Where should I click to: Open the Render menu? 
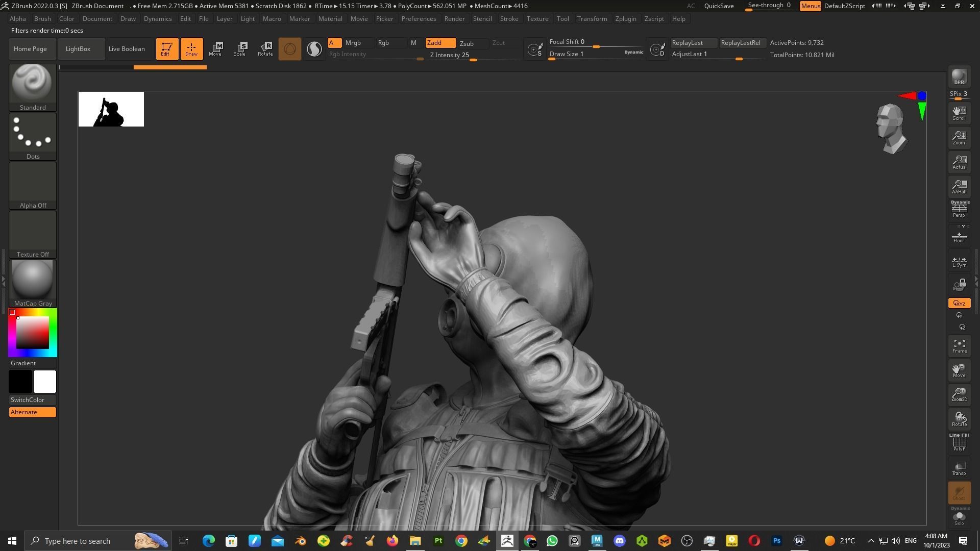pos(454,19)
